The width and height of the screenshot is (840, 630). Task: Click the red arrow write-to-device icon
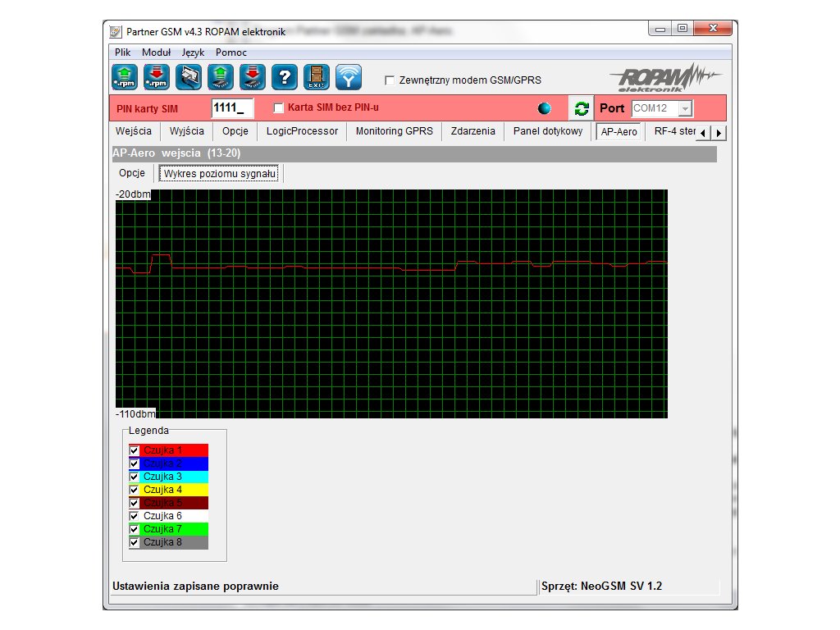click(252, 77)
